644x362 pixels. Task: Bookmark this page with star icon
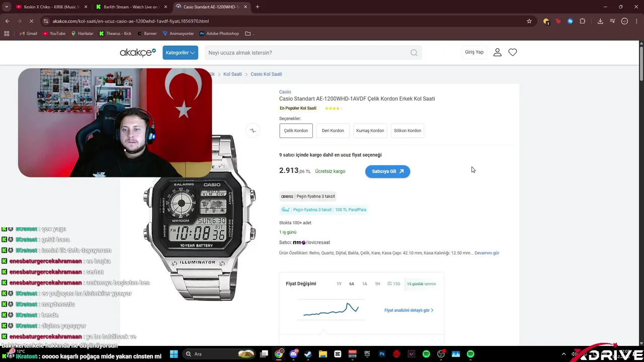(x=529, y=21)
